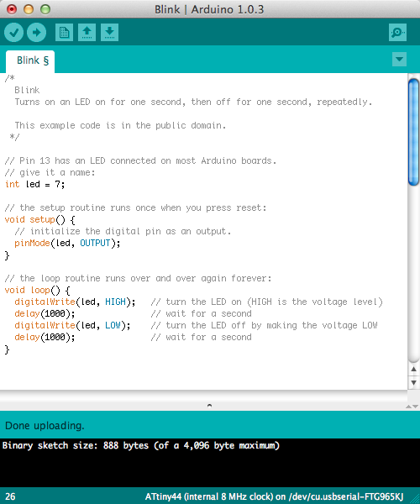Click the ATtiny44 board info in footer
Viewport: 420px width, 504px height.
click(274, 496)
